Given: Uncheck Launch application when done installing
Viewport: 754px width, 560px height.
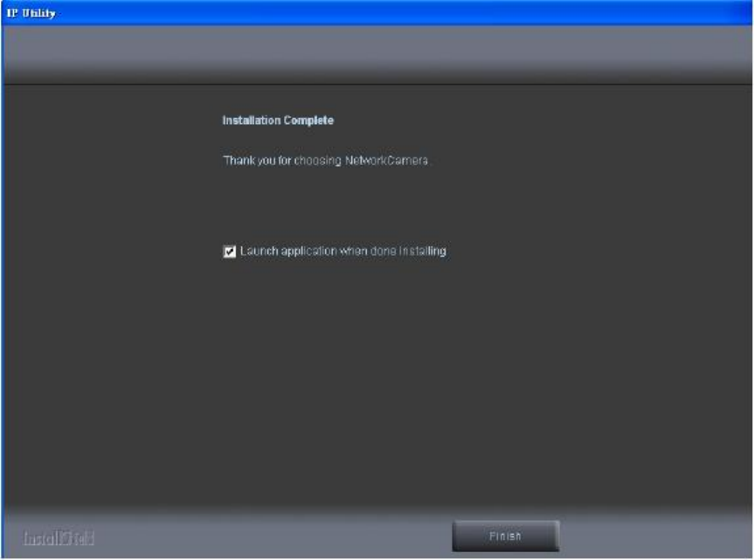Looking at the screenshot, I should click(x=230, y=252).
